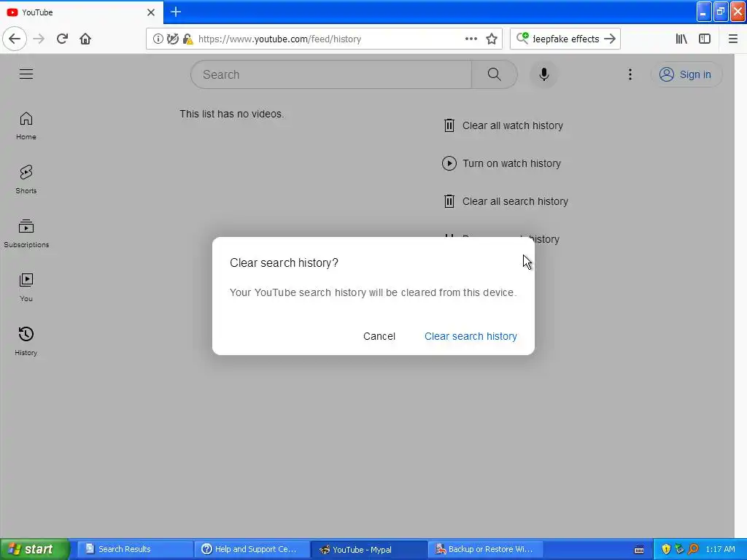Click Turn on watch history

coord(501,163)
